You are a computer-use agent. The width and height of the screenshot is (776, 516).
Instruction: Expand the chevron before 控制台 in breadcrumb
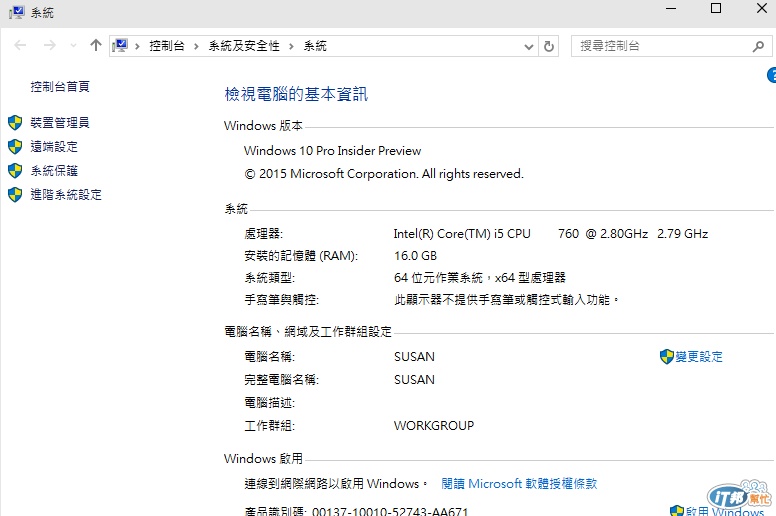click(137, 47)
